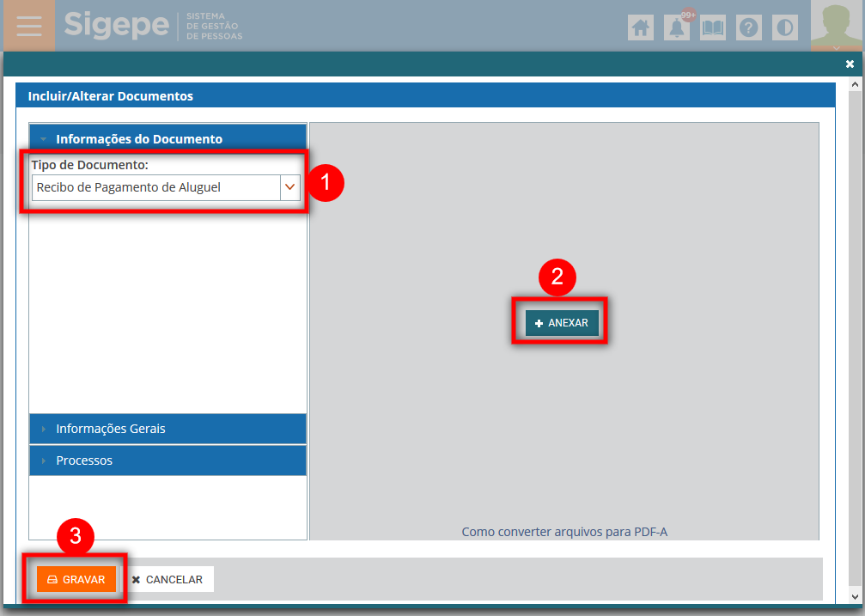Close the dialog with the X
865x616 pixels.
[x=850, y=64]
